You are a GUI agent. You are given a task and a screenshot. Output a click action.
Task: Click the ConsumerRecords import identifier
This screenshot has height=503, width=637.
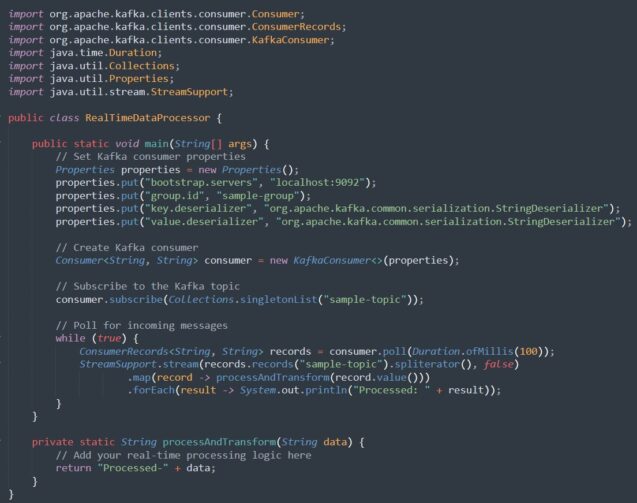pyautogui.click(x=296, y=27)
